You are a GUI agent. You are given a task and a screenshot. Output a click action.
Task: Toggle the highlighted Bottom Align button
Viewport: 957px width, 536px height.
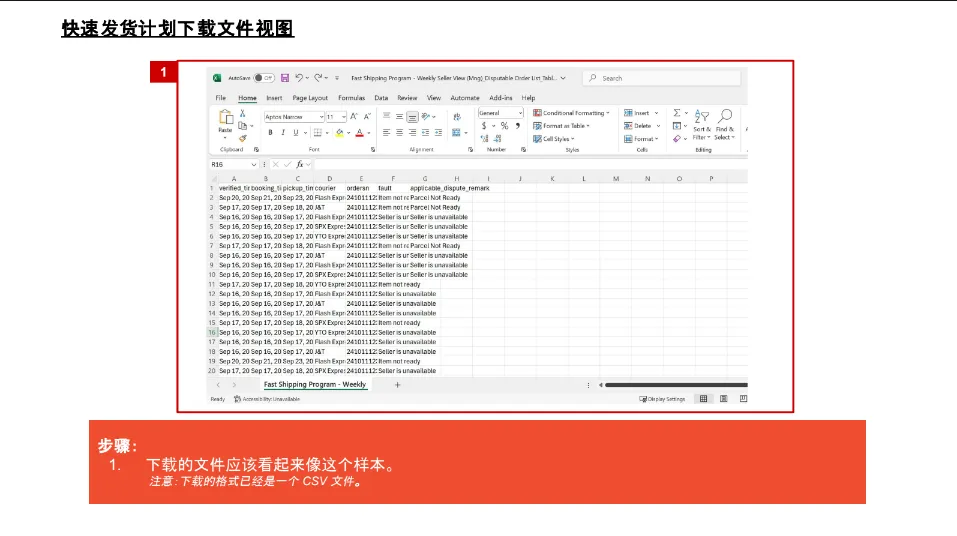(413, 116)
